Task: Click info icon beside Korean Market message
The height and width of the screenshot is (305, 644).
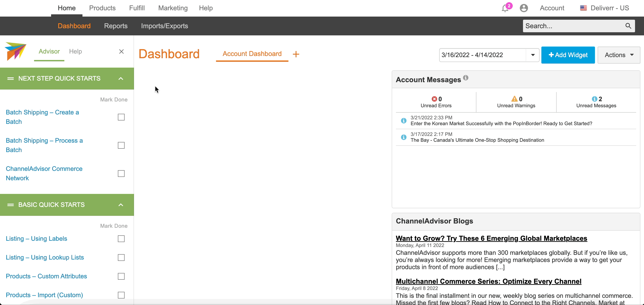Action: (404, 121)
